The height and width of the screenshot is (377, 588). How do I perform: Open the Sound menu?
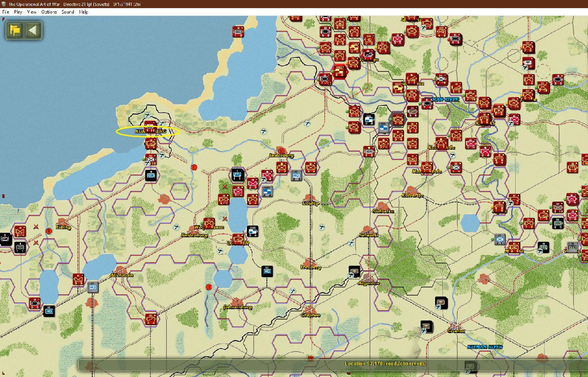pos(68,12)
